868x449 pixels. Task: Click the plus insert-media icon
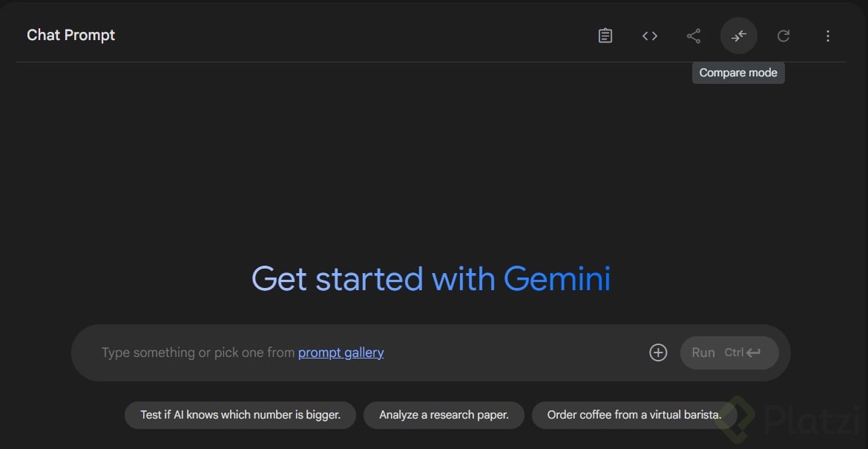pos(658,353)
